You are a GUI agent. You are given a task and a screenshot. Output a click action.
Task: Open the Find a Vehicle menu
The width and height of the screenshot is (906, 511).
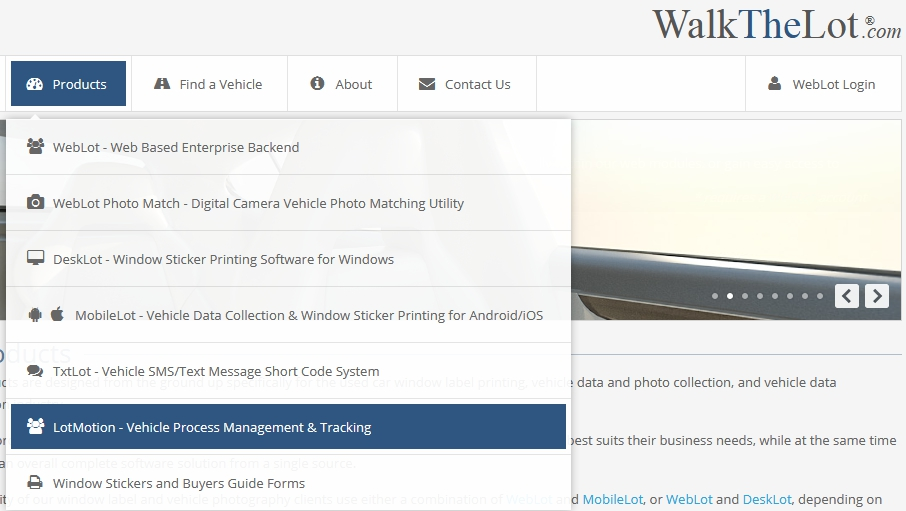tap(209, 84)
